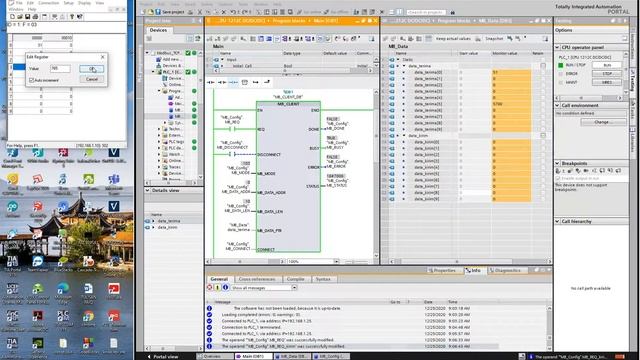
Task: Toggle error messages filter icon
Action: point(210,288)
